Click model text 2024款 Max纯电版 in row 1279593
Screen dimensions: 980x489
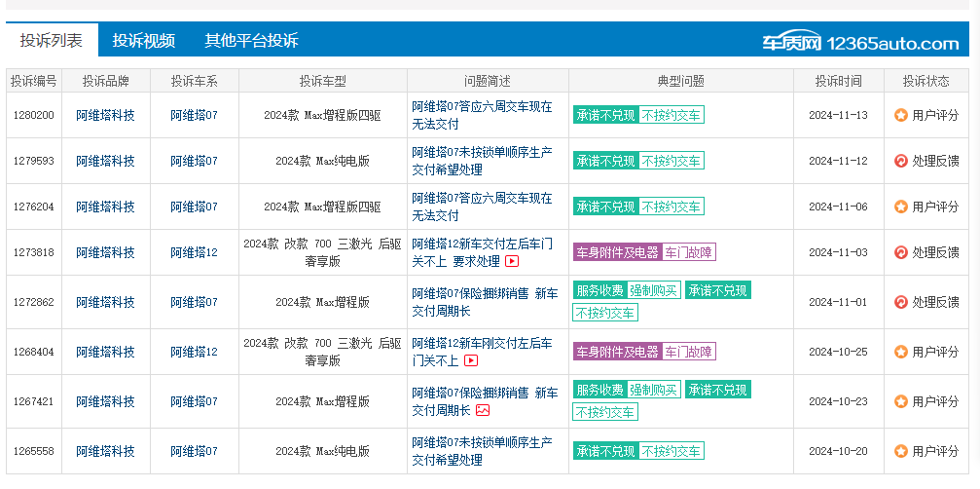[322, 161]
